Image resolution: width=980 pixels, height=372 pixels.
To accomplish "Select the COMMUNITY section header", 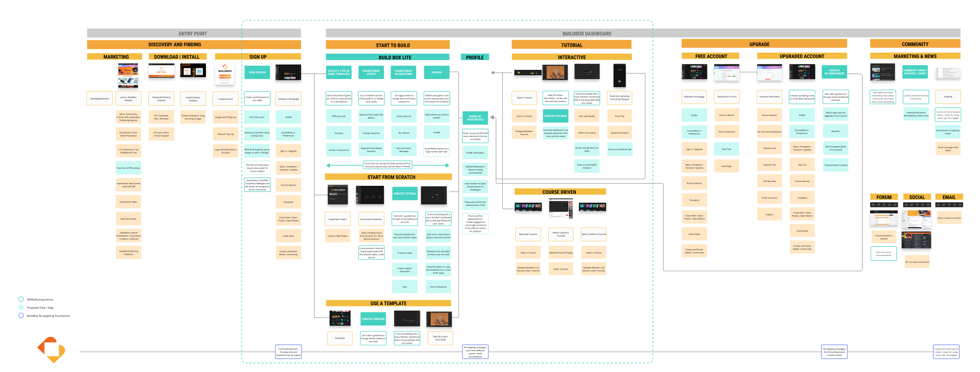I will click(x=915, y=44).
